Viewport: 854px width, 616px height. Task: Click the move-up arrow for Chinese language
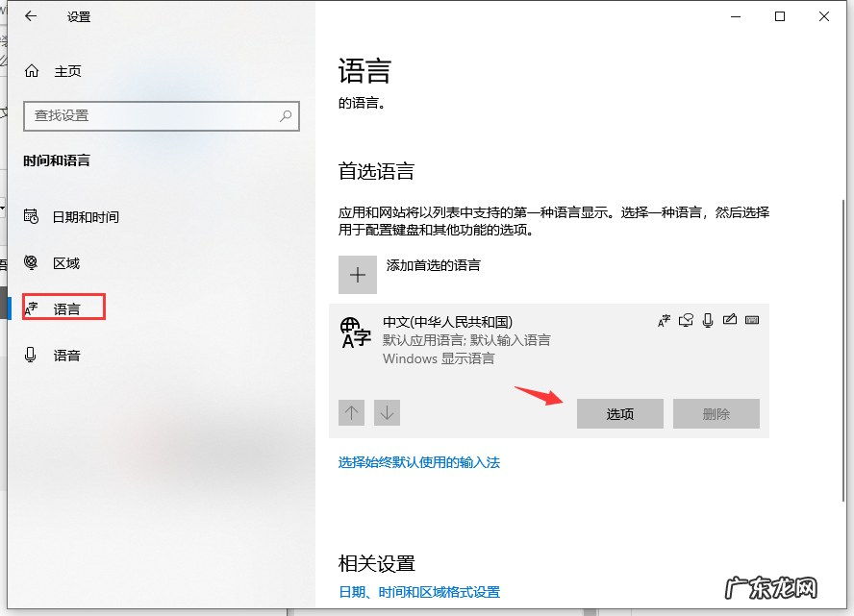[351, 412]
